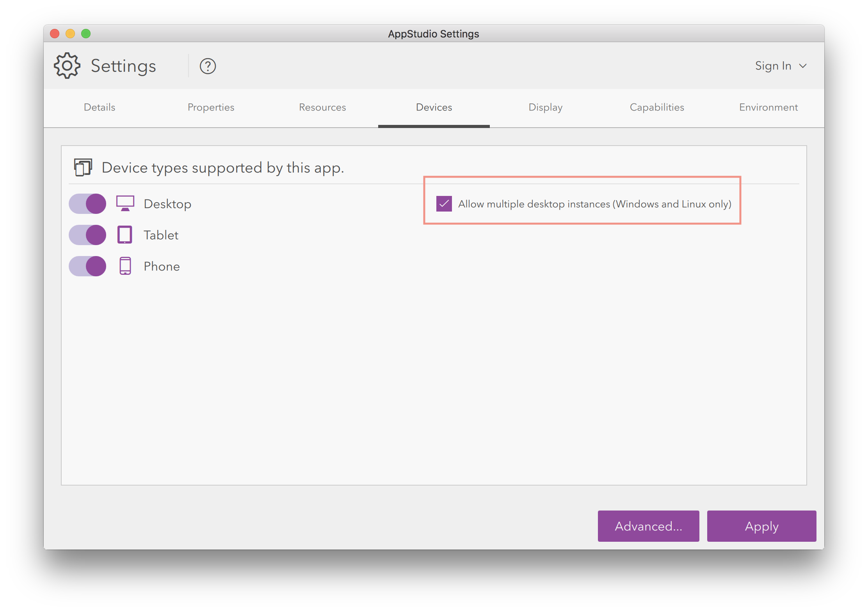868x612 pixels.
Task: Uncheck Allow multiple desktop instances checkbox
Action: pos(444,204)
